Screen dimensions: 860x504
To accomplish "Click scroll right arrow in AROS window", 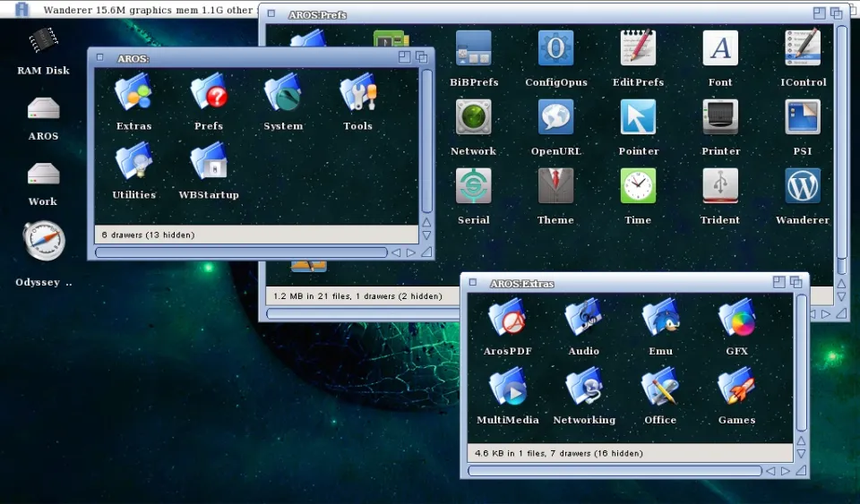I will pos(411,252).
